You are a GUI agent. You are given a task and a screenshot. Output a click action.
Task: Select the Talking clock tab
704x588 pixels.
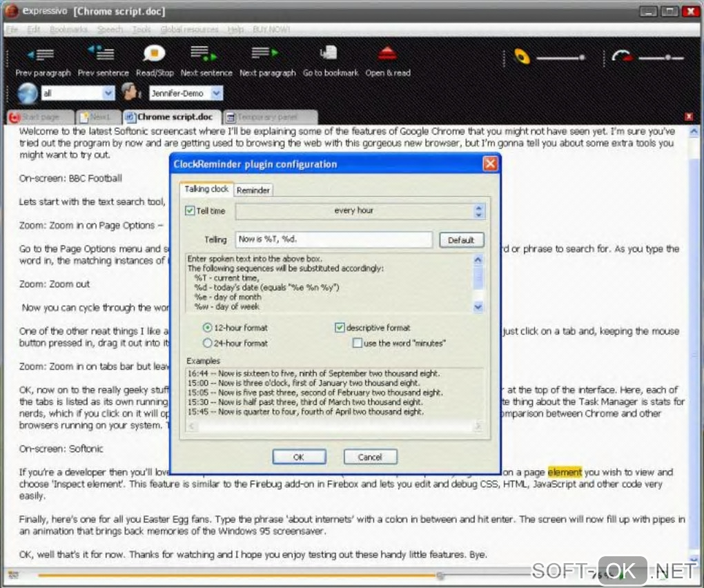click(206, 189)
